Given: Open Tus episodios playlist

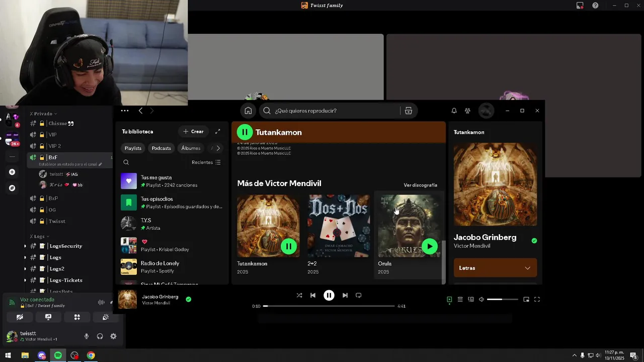Looking at the screenshot, I should [171, 203].
